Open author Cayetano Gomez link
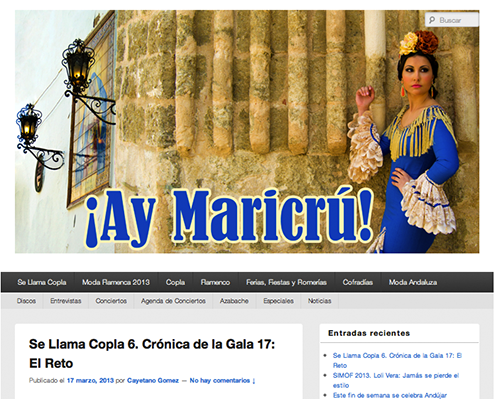The width and height of the screenshot is (500, 399). [x=153, y=380]
